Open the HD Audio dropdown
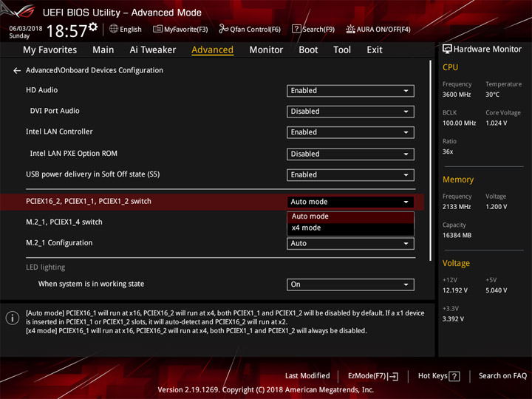 coord(350,91)
